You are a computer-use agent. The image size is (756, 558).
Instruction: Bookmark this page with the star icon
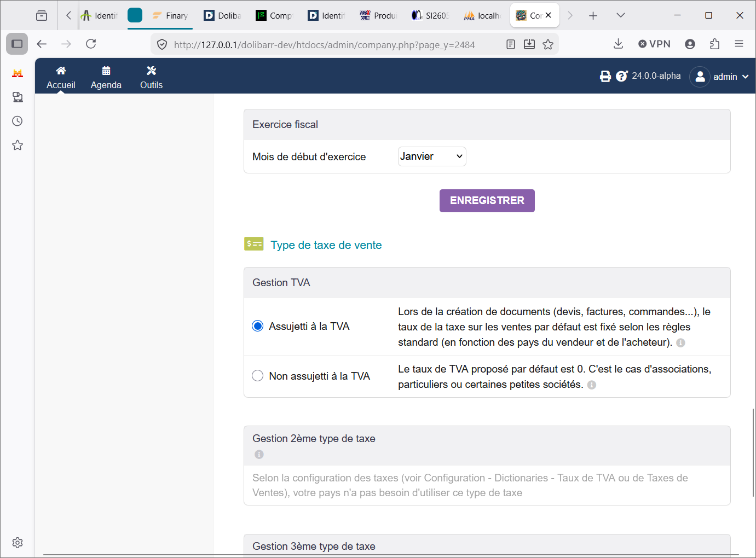pyautogui.click(x=548, y=44)
